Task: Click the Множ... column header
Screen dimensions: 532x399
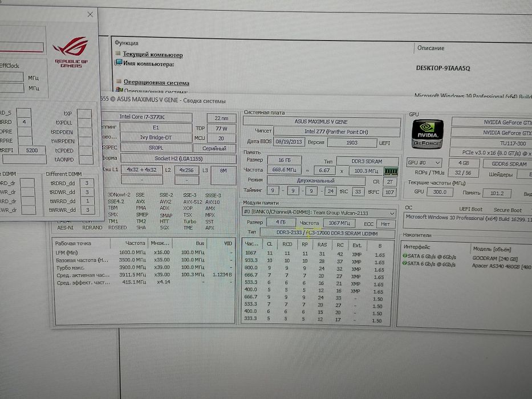Action: (x=160, y=243)
